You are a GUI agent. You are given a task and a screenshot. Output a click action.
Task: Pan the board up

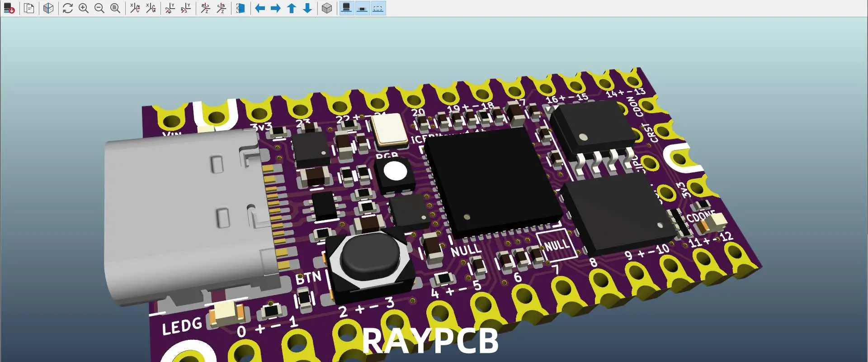point(292,8)
